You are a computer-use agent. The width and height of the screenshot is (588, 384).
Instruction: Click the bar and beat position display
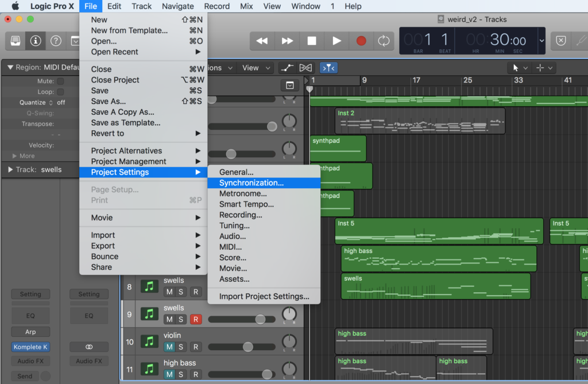click(427, 41)
